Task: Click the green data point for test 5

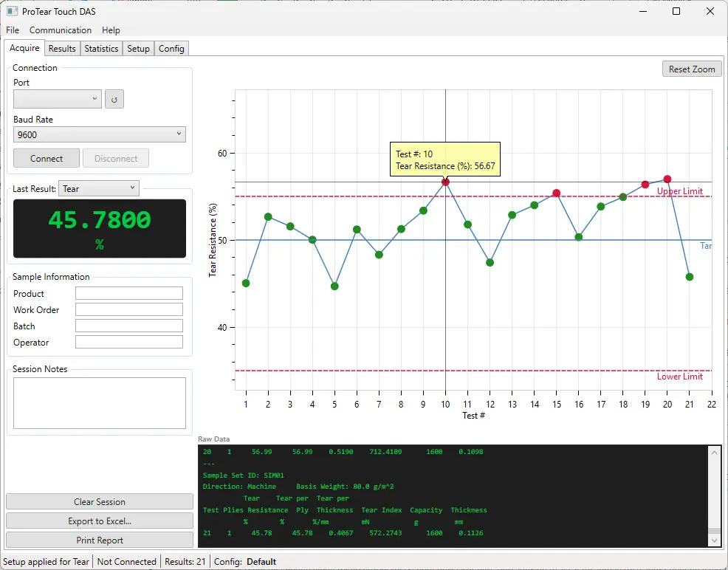Action: click(334, 286)
